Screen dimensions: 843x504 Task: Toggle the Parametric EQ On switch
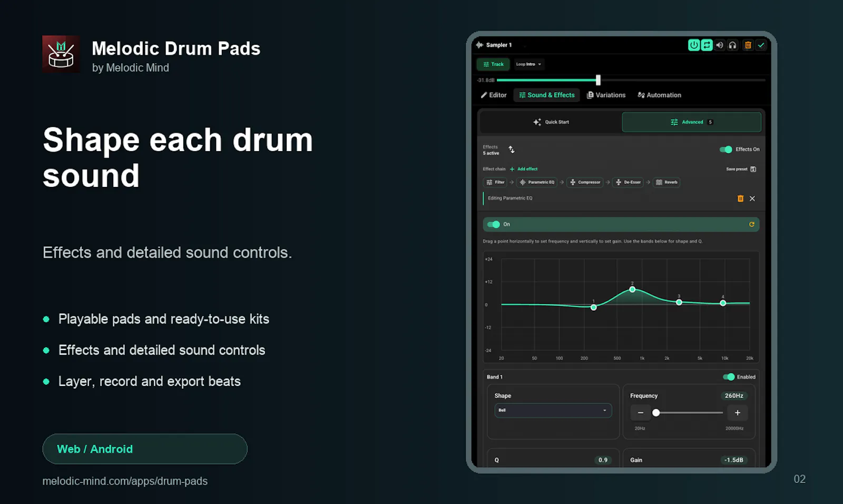click(x=494, y=224)
